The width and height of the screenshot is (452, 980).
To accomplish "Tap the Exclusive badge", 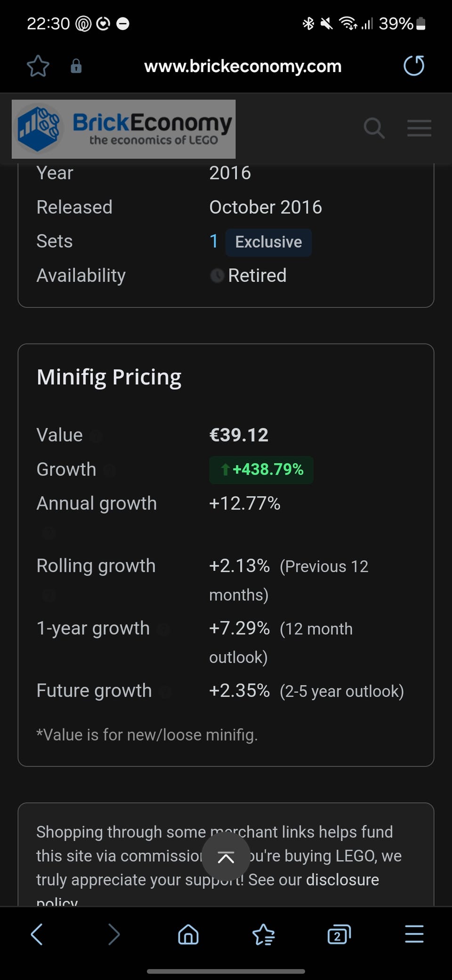I will click(x=268, y=242).
